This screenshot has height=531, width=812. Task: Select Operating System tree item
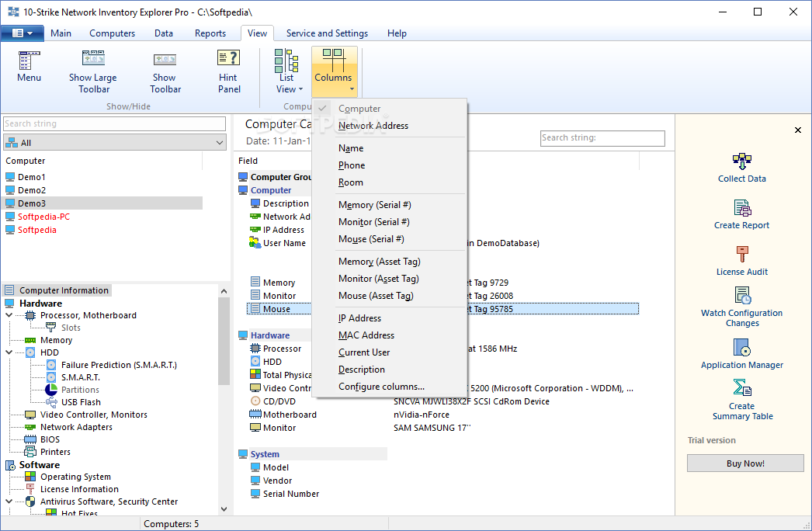click(75, 477)
